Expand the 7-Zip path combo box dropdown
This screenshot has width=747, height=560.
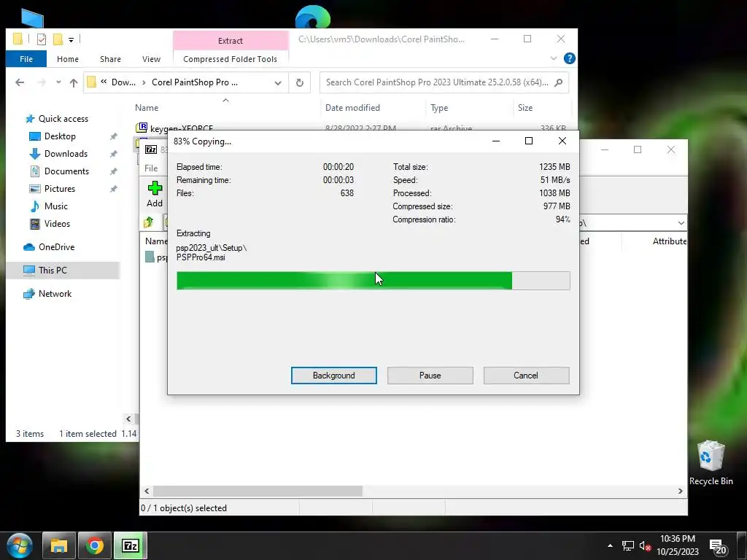click(681, 223)
